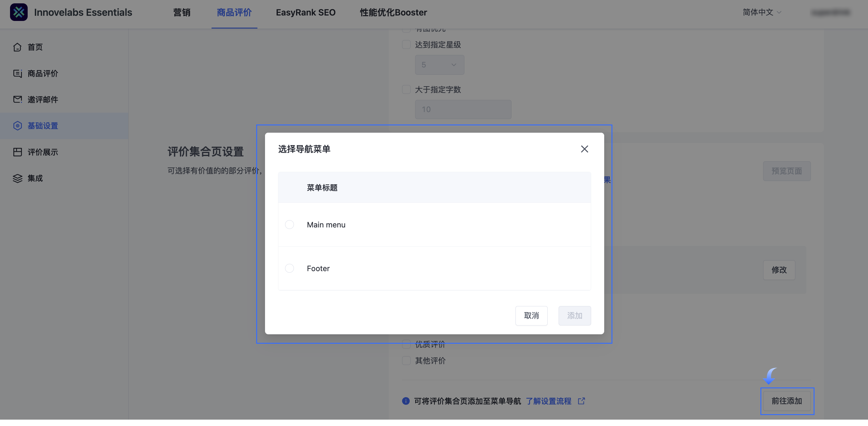The width and height of the screenshot is (868, 426).
Task: Open the star rating dropdown showing 5
Action: [439, 65]
